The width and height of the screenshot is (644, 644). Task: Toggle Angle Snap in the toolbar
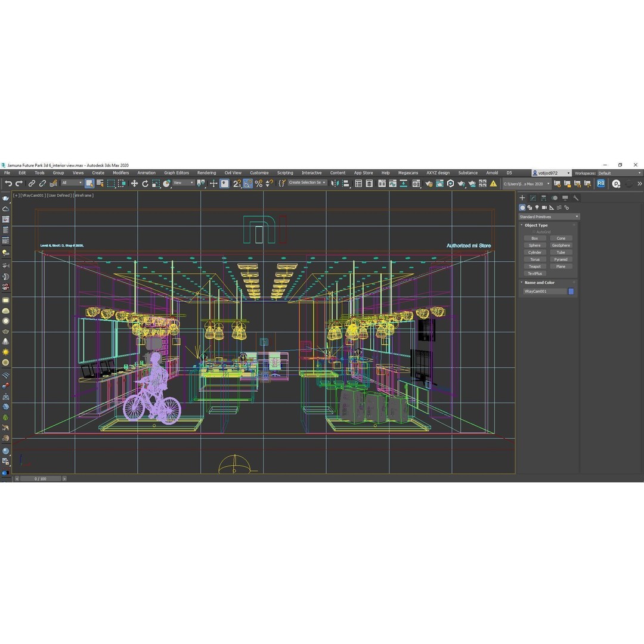[248, 183]
